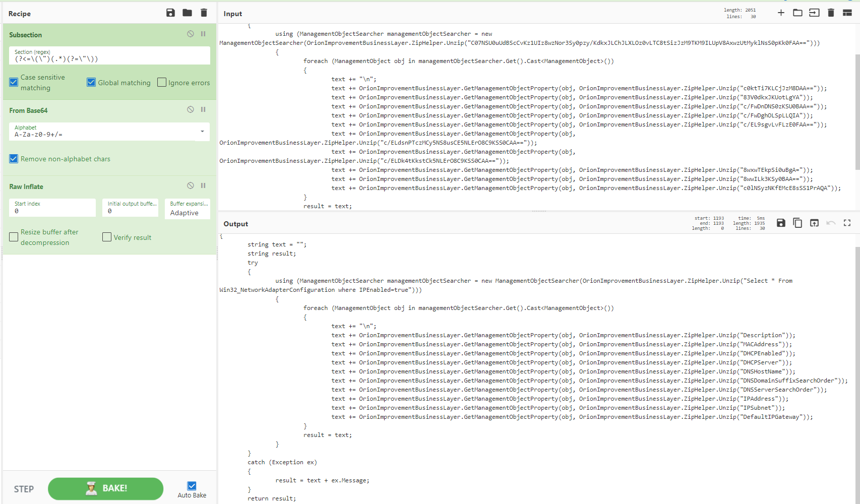The image size is (860, 504).
Task: Edit the Section regex field
Action: pyautogui.click(x=109, y=55)
